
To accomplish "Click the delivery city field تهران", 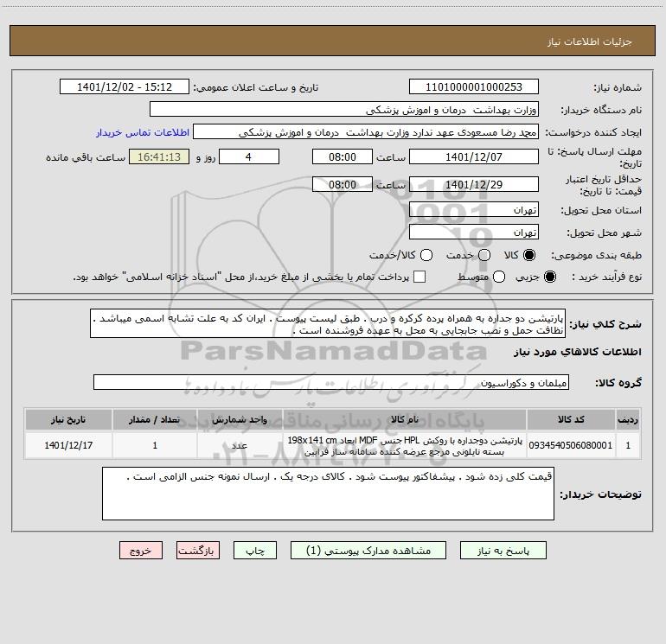I will click(x=474, y=233).
